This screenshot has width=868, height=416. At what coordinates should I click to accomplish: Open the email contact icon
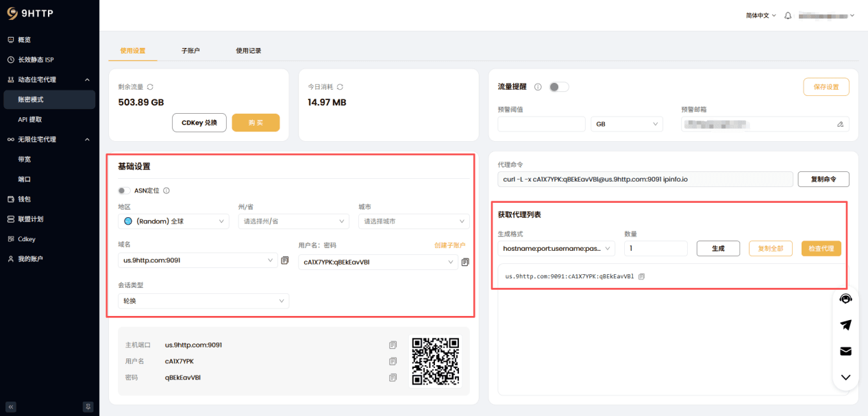point(846,351)
